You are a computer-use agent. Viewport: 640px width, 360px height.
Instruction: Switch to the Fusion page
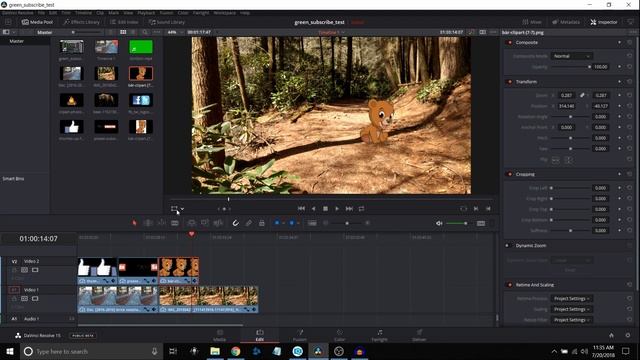[300, 336]
